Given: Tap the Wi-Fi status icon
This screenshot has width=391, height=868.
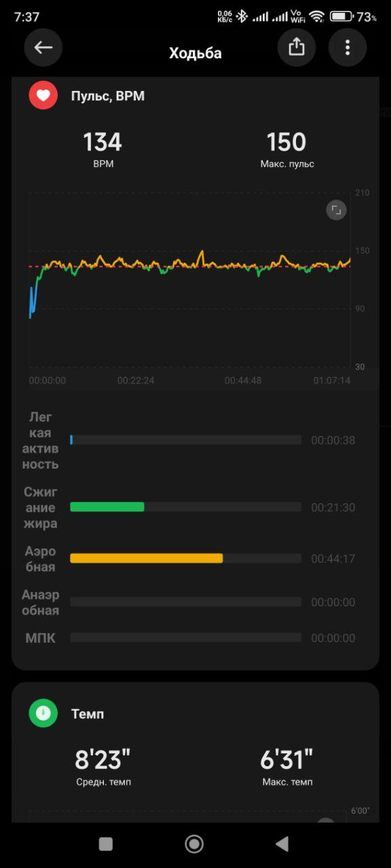Looking at the screenshot, I should point(316,16).
